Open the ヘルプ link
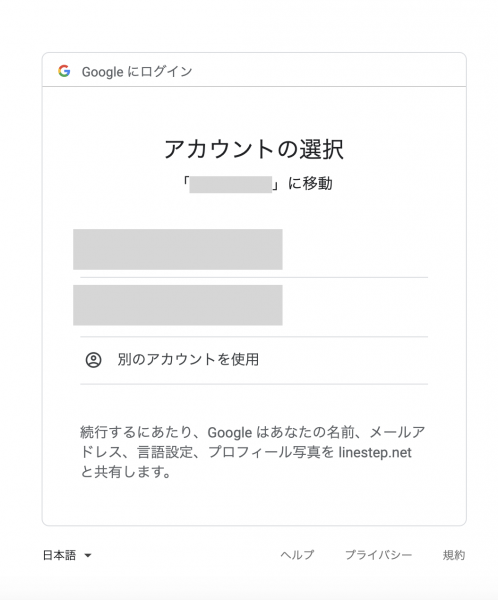 [297, 555]
